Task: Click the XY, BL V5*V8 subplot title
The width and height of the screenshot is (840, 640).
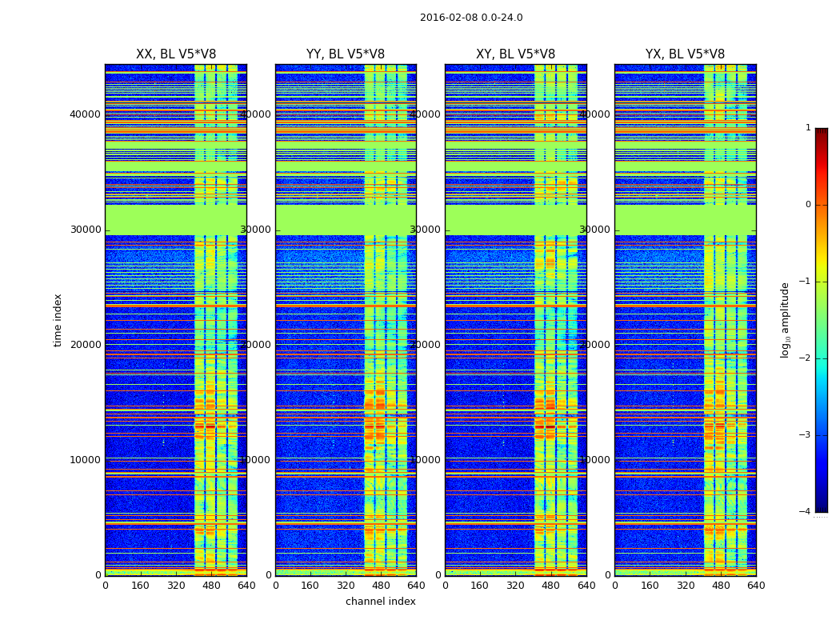Action: (515, 54)
